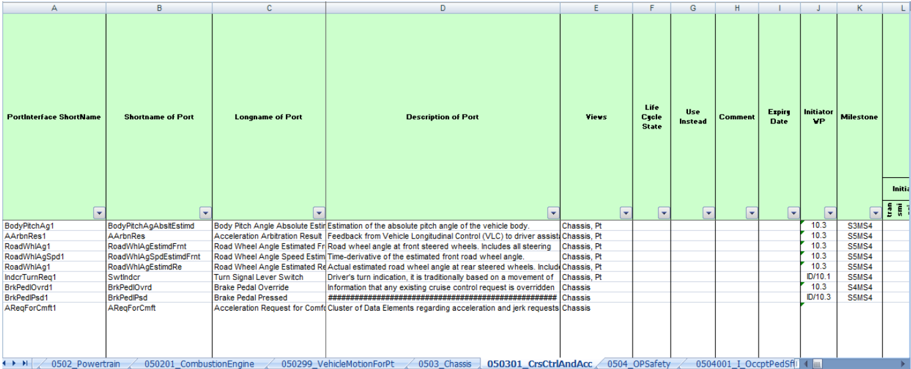Select column C header
This screenshot has width=911, height=369.
(x=269, y=8)
